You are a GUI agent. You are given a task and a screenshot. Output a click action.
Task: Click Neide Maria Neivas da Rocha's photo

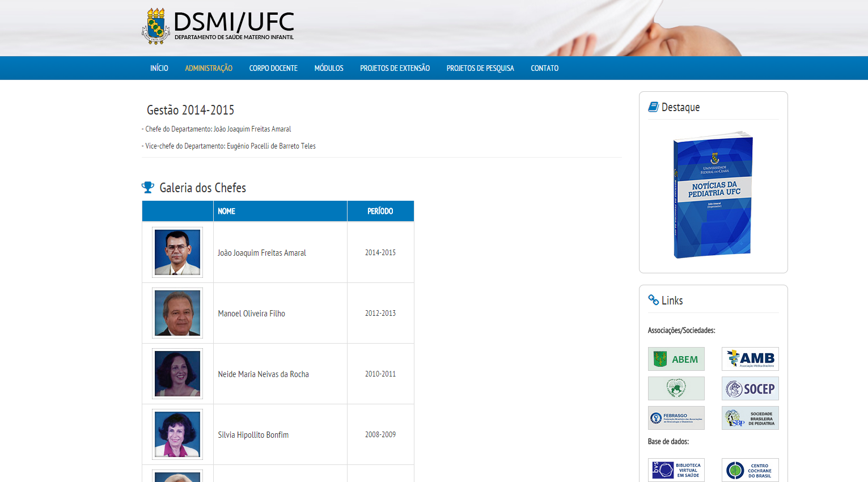[177, 374]
